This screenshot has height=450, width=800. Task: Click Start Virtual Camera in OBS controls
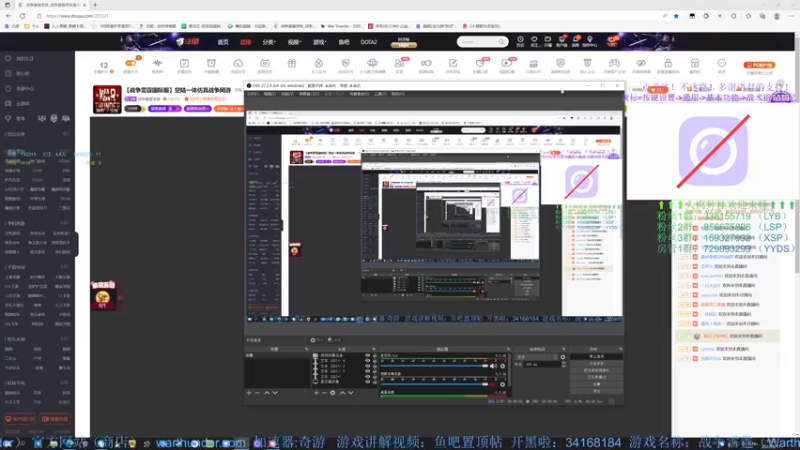[x=596, y=370]
